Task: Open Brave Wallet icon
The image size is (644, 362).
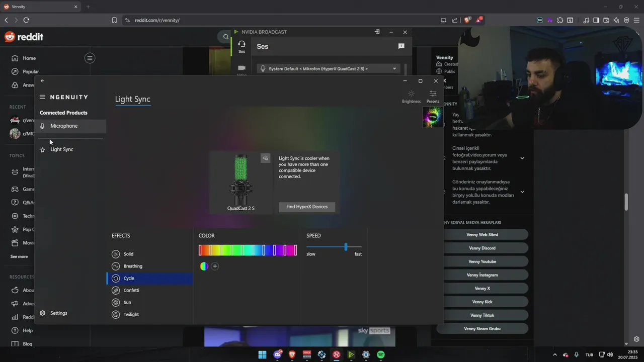Action: coord(606,20)
